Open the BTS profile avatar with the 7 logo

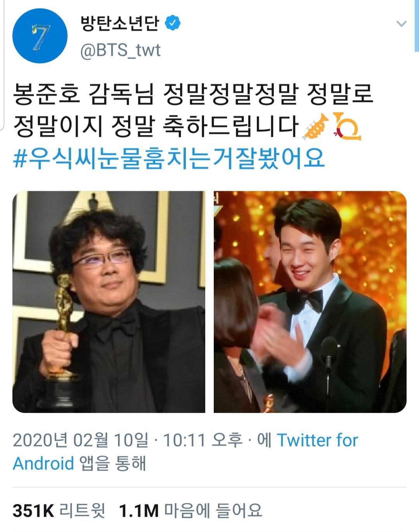(x=40, y=36)
